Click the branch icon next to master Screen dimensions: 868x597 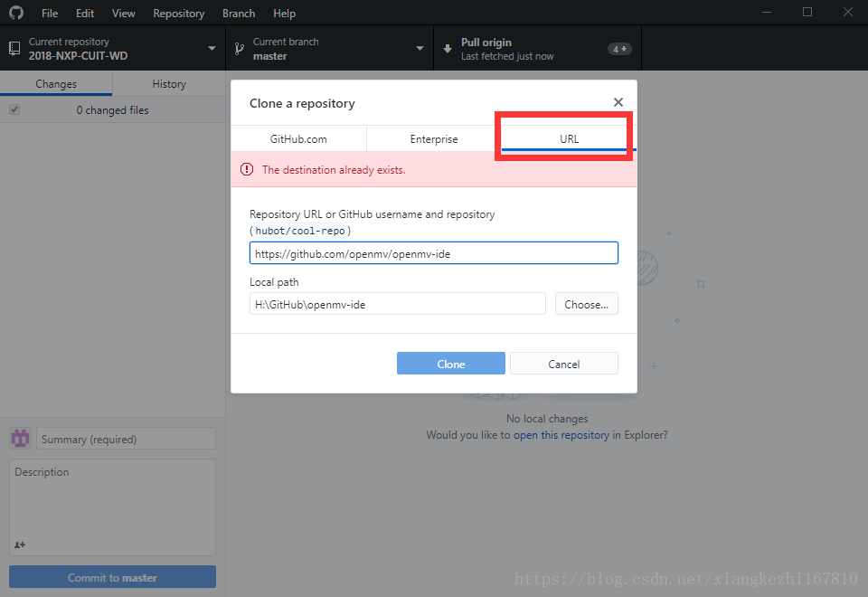239,49
